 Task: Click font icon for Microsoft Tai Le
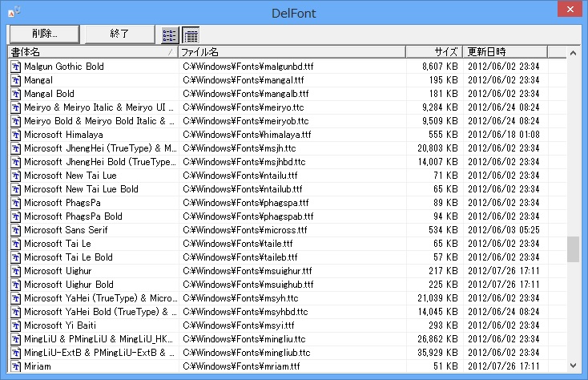pos(16,244)
